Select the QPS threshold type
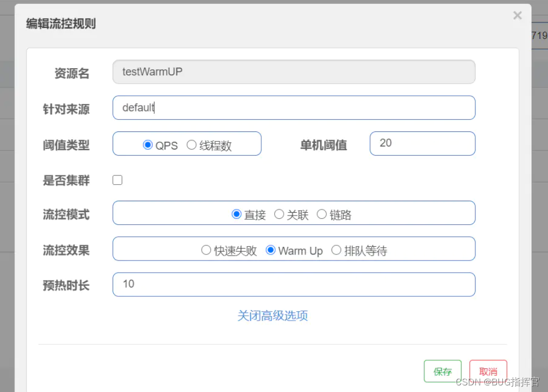This screenshot has height=392, width=548. 148,145
